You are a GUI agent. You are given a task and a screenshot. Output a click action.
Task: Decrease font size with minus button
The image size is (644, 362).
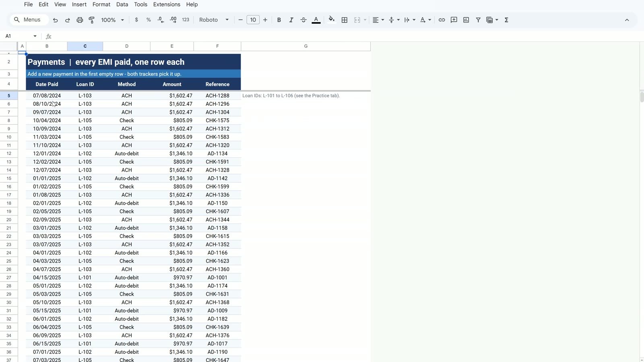pyautogui.click(x=241, y=20)
